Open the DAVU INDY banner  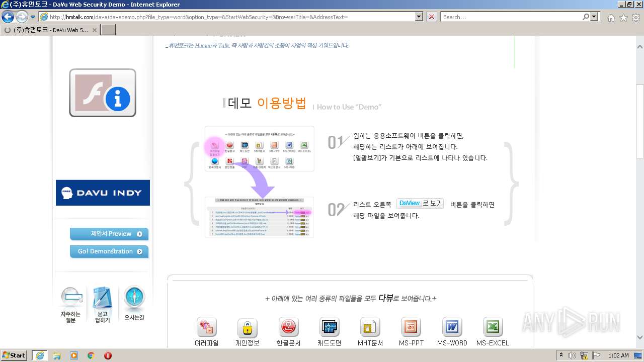(x=103, y=193)
